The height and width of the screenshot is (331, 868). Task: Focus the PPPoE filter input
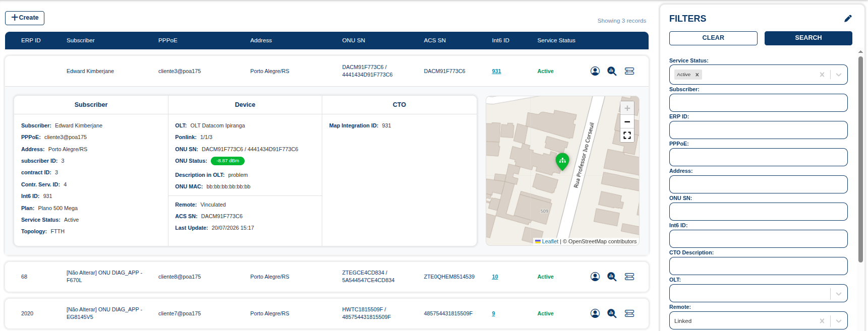point(758,157)
